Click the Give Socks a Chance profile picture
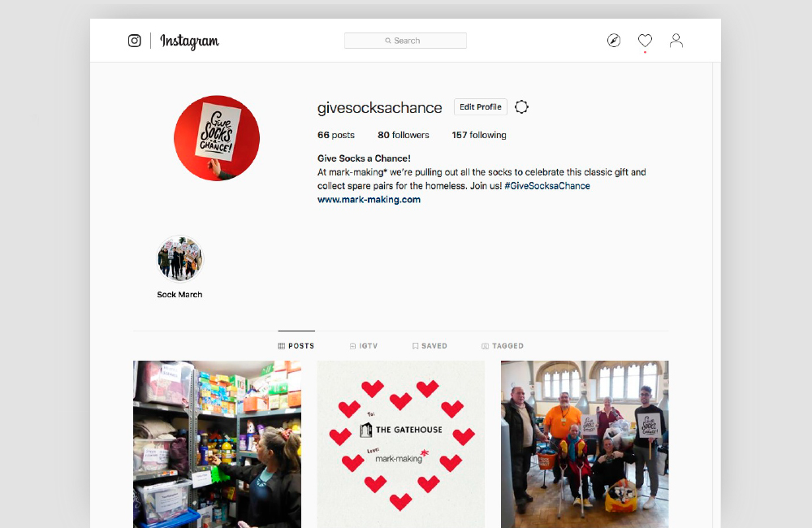Image resolution: width=812 pixels, height=528 pixels. [x=217, y=138]
